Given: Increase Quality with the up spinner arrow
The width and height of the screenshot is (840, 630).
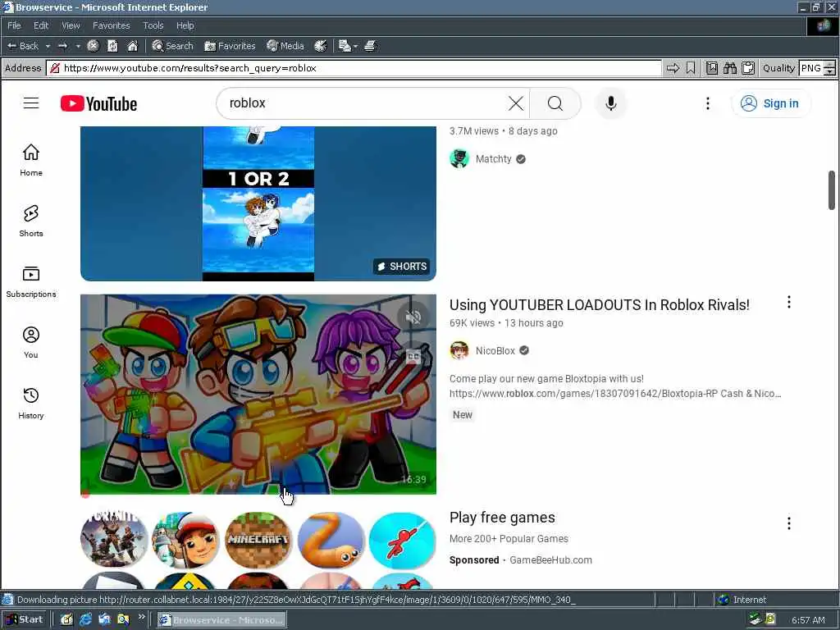Looking at the screenshot, I should pos(830,64).
